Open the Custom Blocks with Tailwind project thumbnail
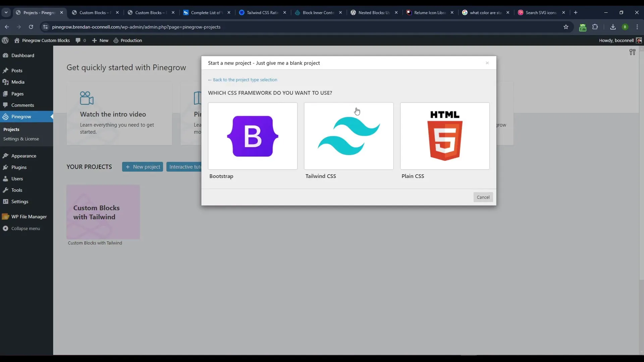The height and width of the screenshot is (362, 644). click(103, 212)
